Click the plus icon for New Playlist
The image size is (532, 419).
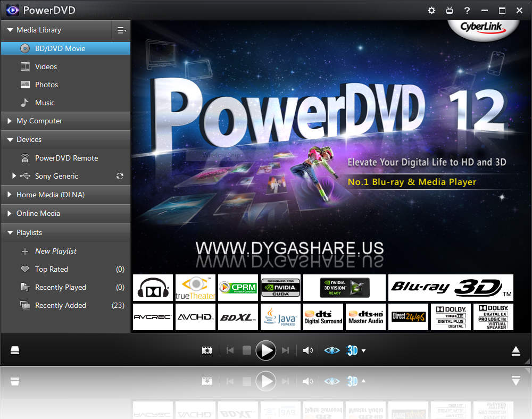25,252
